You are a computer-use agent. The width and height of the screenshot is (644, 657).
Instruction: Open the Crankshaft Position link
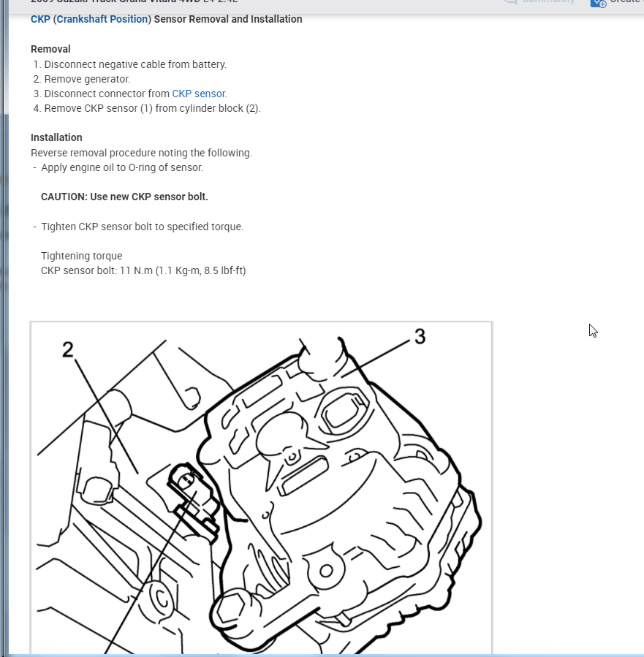click(x=102, y=19)
